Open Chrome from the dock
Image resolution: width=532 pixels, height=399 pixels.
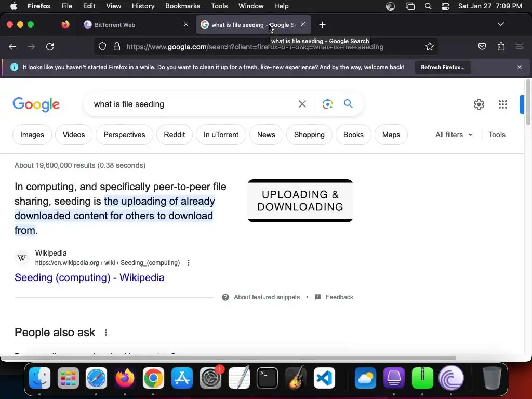tap(153, 378)
